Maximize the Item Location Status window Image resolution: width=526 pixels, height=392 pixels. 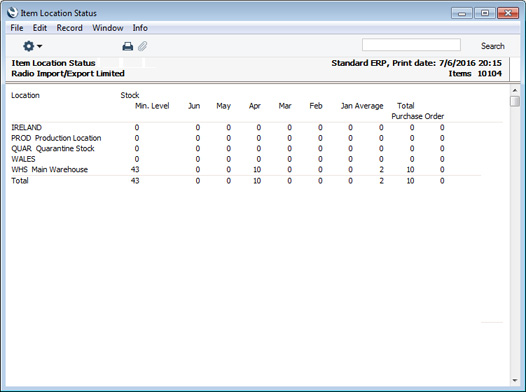(x=485, y=13)
